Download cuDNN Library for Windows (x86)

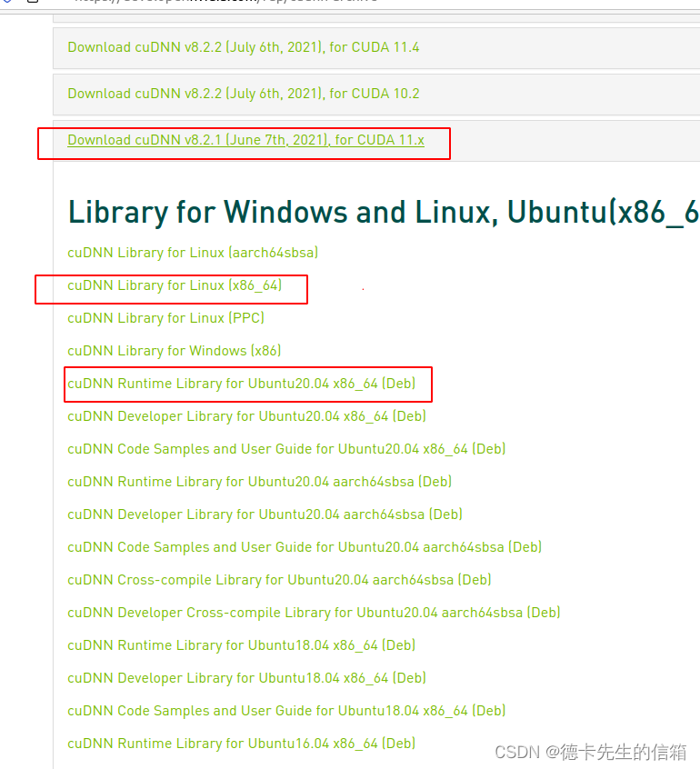click(175, 351)
